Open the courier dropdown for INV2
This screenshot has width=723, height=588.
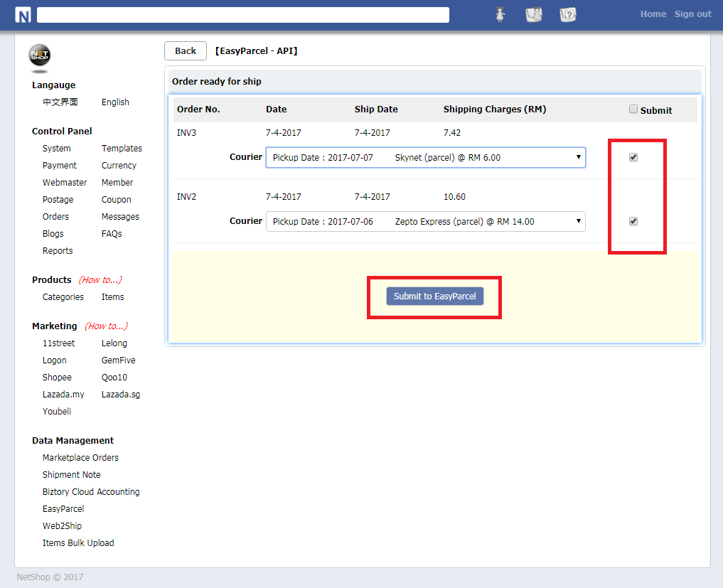pos(426,221)
